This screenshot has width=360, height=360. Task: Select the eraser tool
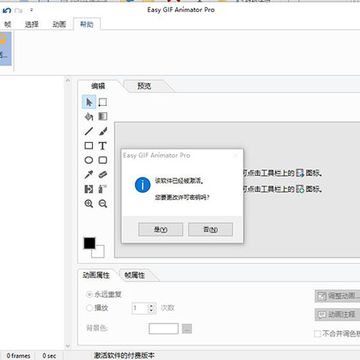[x=103, y=175]
